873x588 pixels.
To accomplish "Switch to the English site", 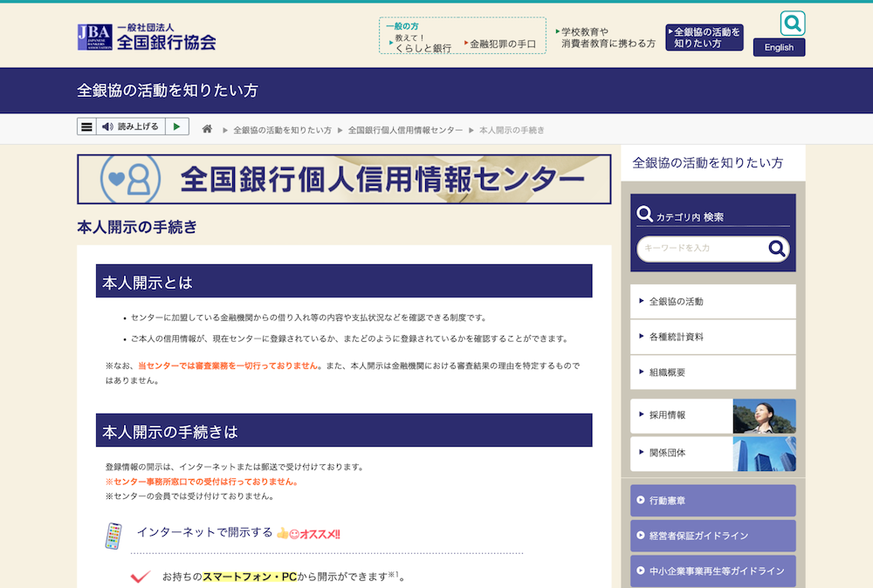I will point(779,47).
